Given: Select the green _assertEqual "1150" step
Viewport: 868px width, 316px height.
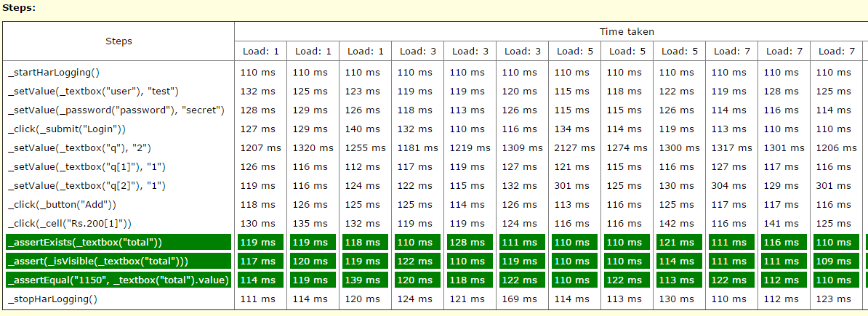Looking at the screenshot, I should coord(118,280).
